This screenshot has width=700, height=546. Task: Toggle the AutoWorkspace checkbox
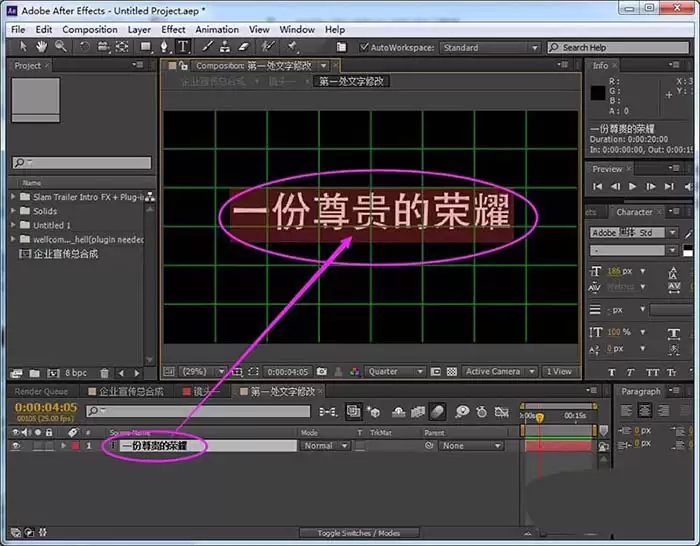[364, 47]
